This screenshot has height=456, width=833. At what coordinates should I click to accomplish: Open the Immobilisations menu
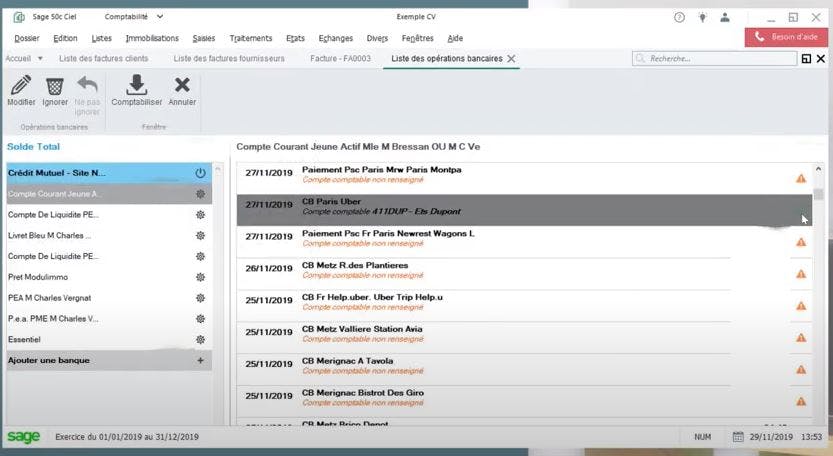tap(152, 38)
